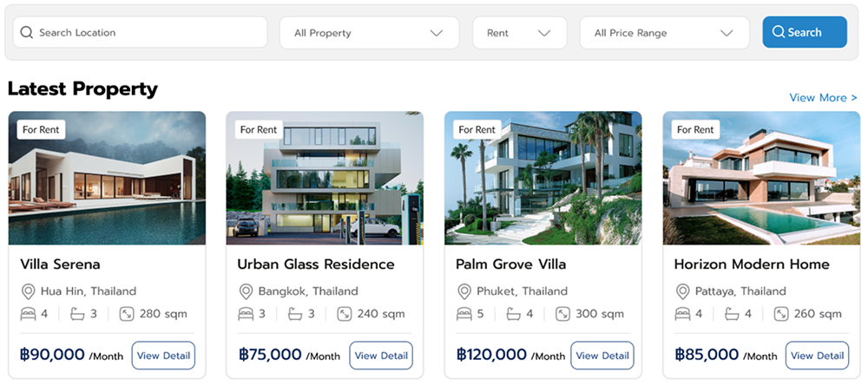Click the bed icon on Villa Serena card
This screenshot has width=868, height=385.
click(27, 314)
